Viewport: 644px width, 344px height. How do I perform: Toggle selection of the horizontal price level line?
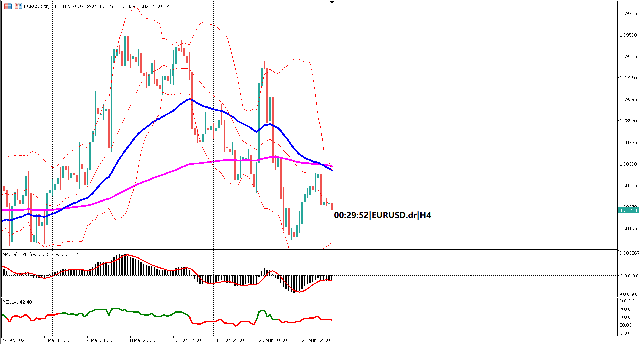pyautogui.click(x=470, y=209)
